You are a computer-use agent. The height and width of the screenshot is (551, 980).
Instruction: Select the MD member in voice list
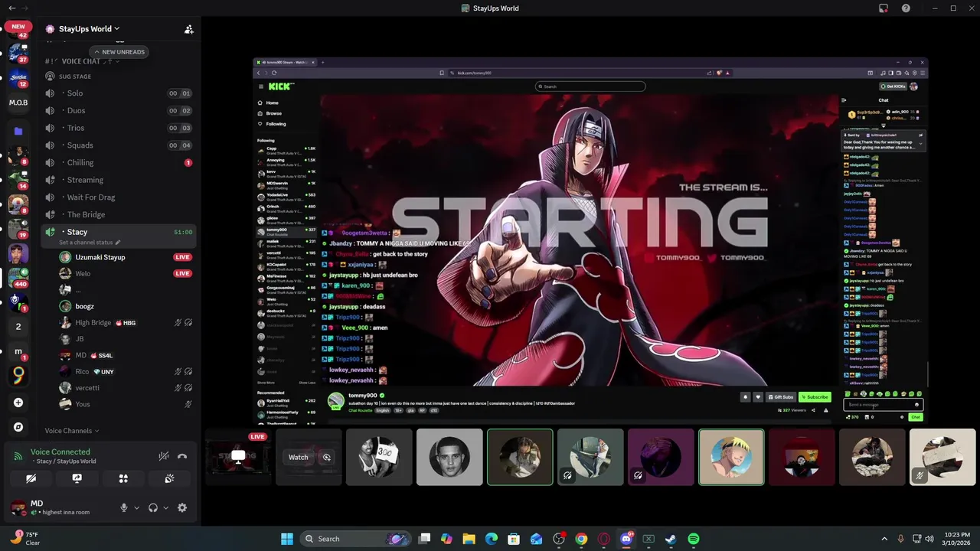pyautogui.click(x=126, y=355)
